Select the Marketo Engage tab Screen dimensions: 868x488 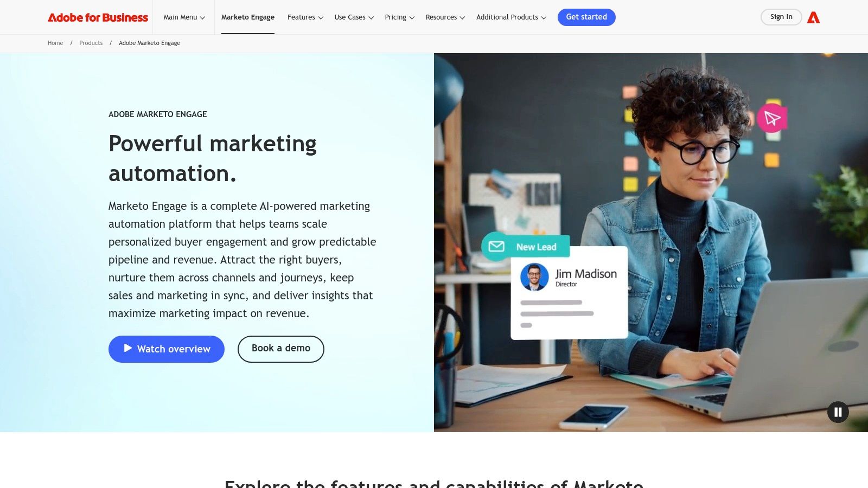[248, 17]
